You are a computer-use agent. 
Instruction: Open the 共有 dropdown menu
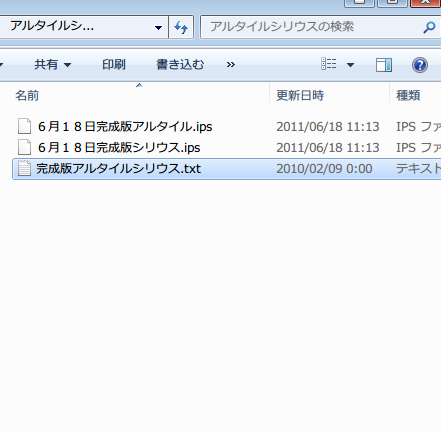click(x=53, y=65)
